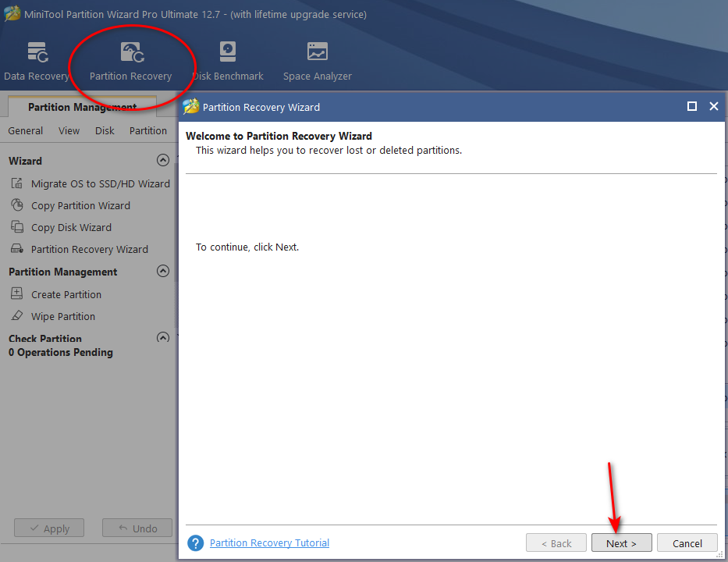
Task: Click the MiniTool app logo in title bar
Action: coord(12,14)
